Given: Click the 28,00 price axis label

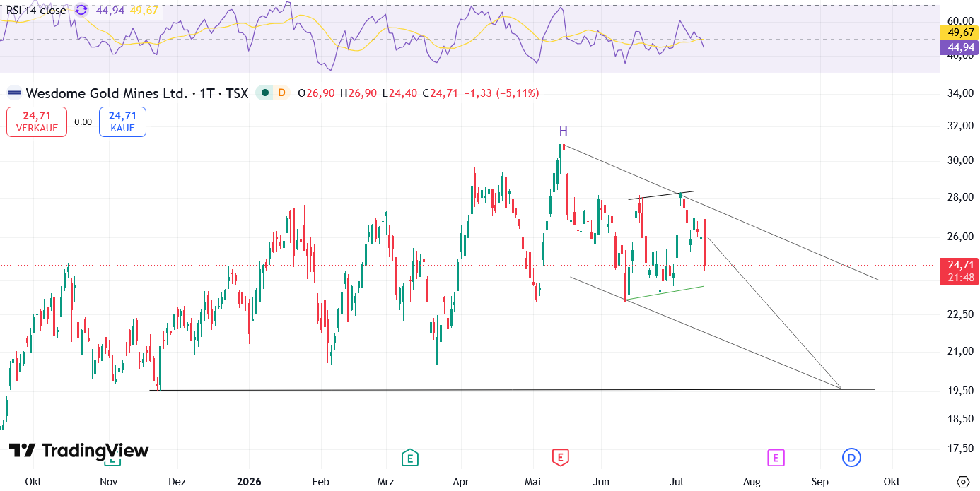Looking at the screenshot, I should point(962,197).
